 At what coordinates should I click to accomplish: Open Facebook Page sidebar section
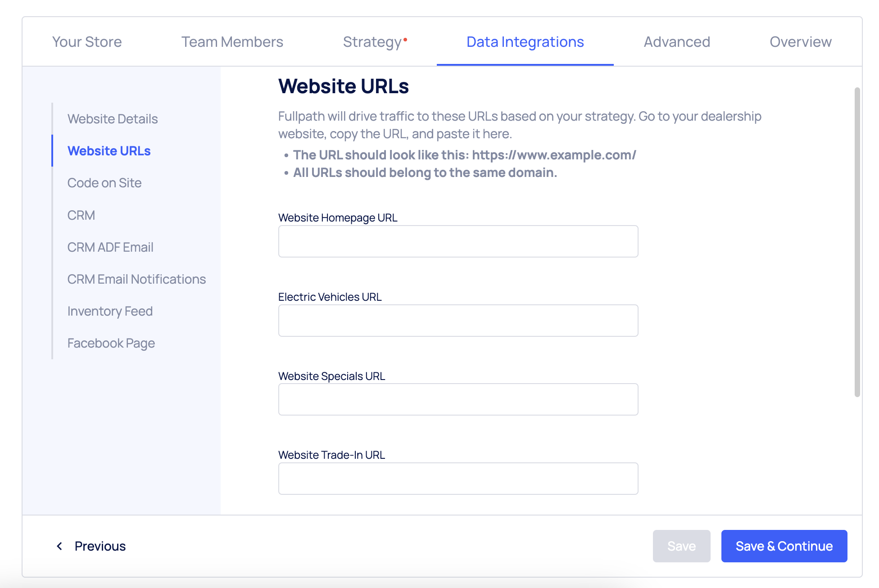(x=111, y=343)
